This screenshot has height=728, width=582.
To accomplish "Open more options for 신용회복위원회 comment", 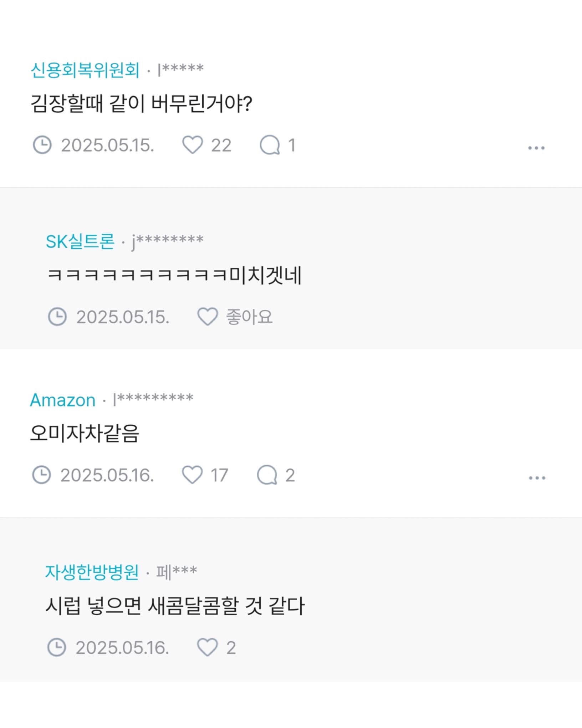I will pos(536,147).
